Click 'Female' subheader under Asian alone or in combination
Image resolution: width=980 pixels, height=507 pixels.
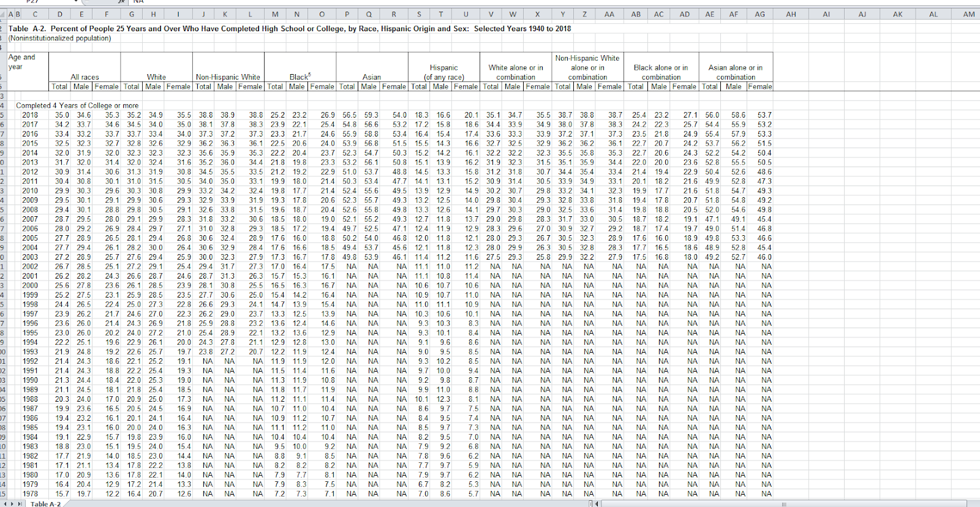click(x=759, y=86)
